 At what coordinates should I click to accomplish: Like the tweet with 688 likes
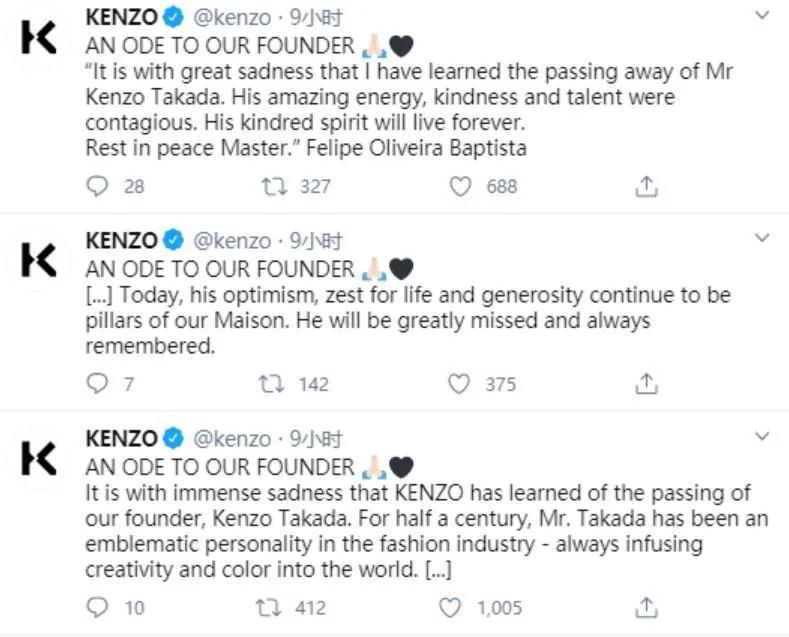coord(460,186)
